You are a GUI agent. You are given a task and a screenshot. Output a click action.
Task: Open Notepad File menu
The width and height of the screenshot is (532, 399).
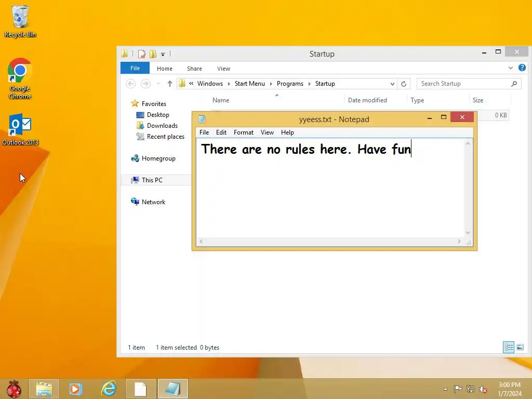coord(204,132)
